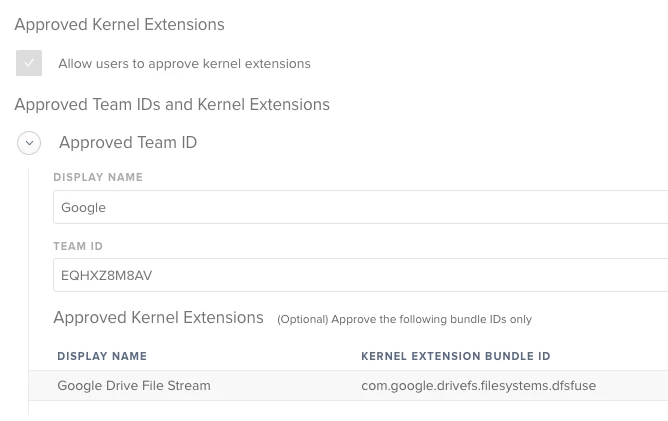Screen dimensions: 668x421
Task: Click the Approved Team ID section title
Action: [x=128, y=142]
